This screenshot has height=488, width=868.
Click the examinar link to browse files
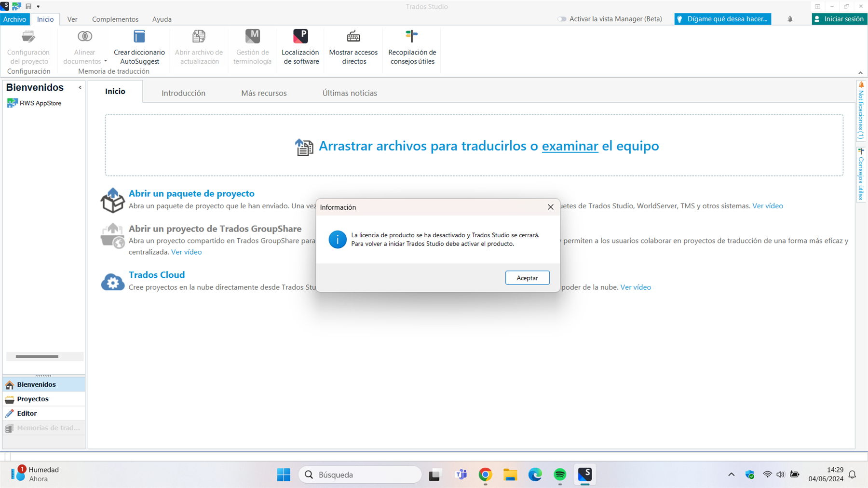(x=570, y=146)
